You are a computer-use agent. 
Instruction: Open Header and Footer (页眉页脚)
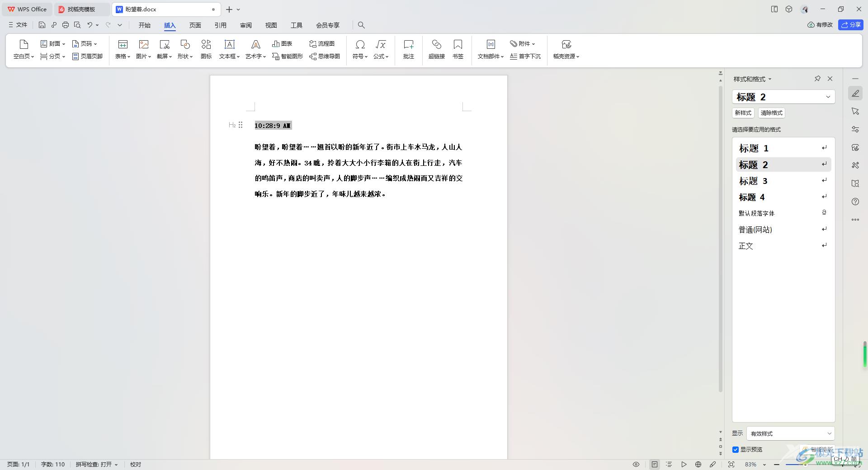coord(88,56)
